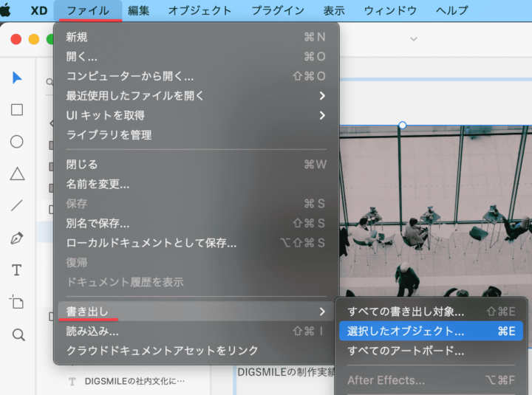Click the DIGSMILEの制作実績 text on canvas

[286, 372]
